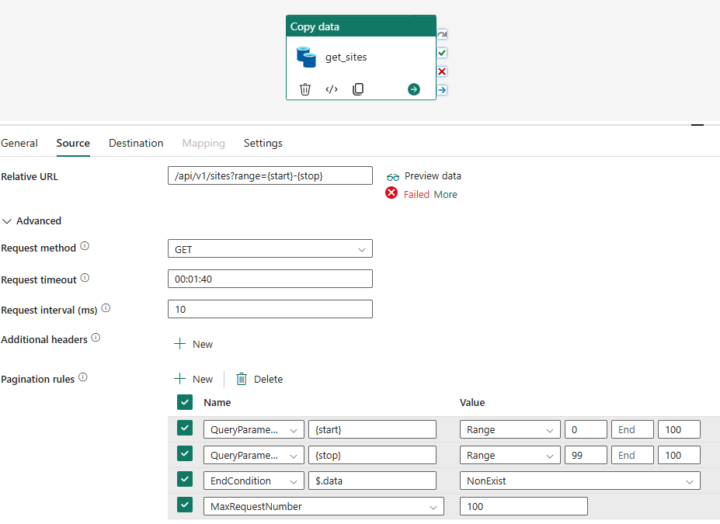Open Range value dropdown in {start} row

[510, 430]
